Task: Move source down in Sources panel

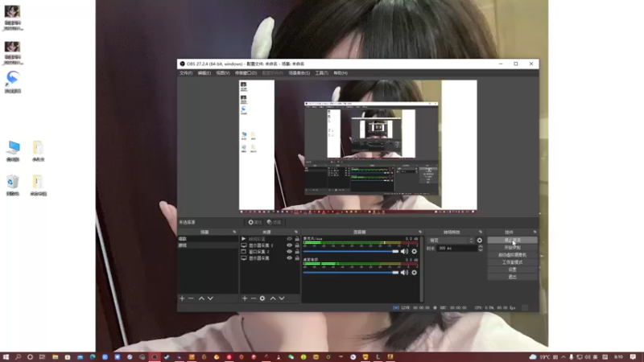Action: (282, 298)
